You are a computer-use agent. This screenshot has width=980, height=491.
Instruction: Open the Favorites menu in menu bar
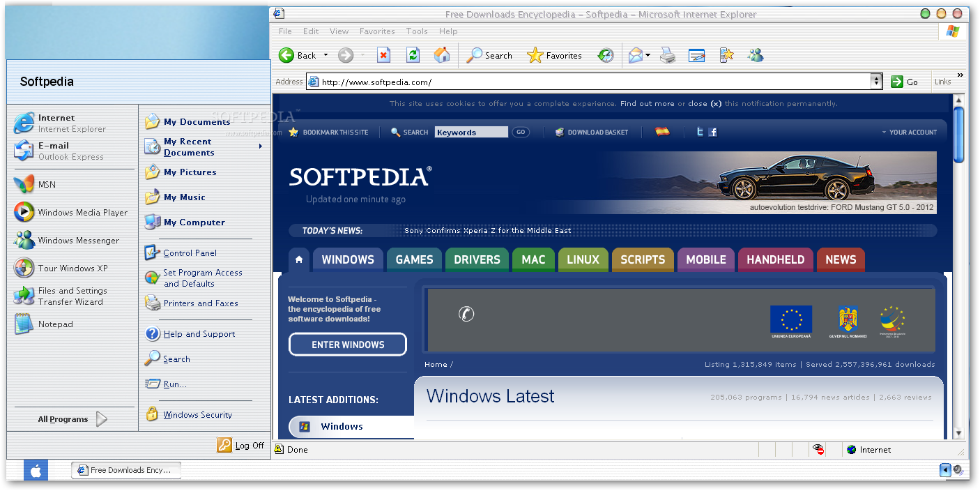tap(377, 31)
